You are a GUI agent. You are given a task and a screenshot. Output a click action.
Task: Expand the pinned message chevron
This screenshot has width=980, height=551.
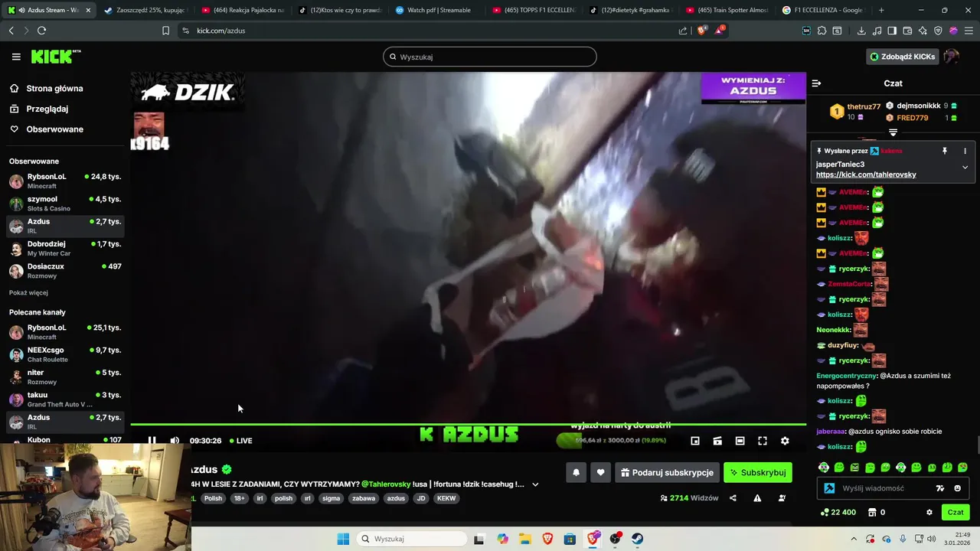tap(965, 167)
